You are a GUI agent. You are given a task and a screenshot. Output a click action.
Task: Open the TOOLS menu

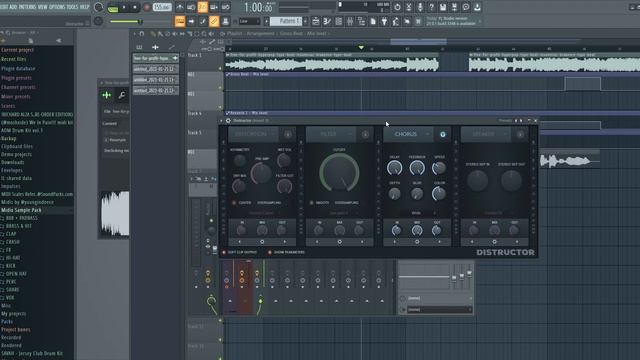73,7
